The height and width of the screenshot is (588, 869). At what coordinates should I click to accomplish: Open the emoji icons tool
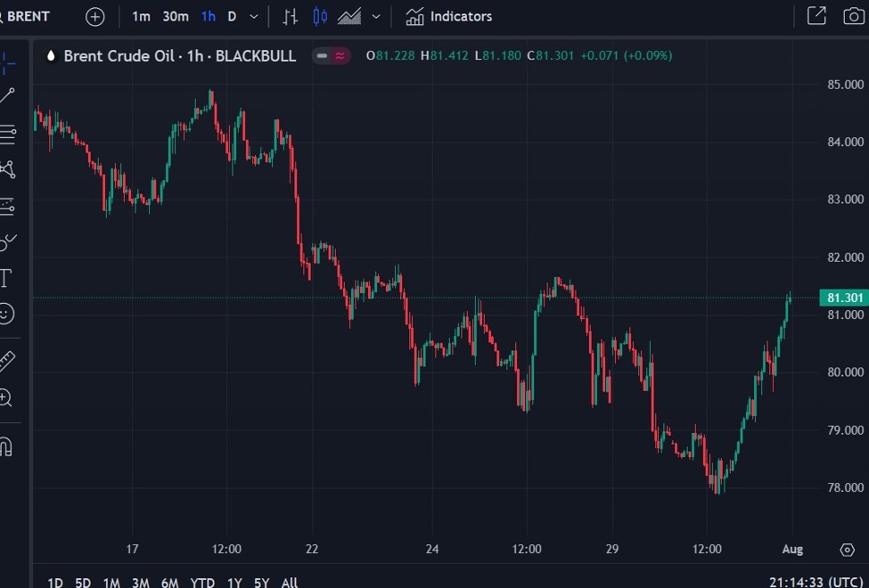(x=6, y=314)
